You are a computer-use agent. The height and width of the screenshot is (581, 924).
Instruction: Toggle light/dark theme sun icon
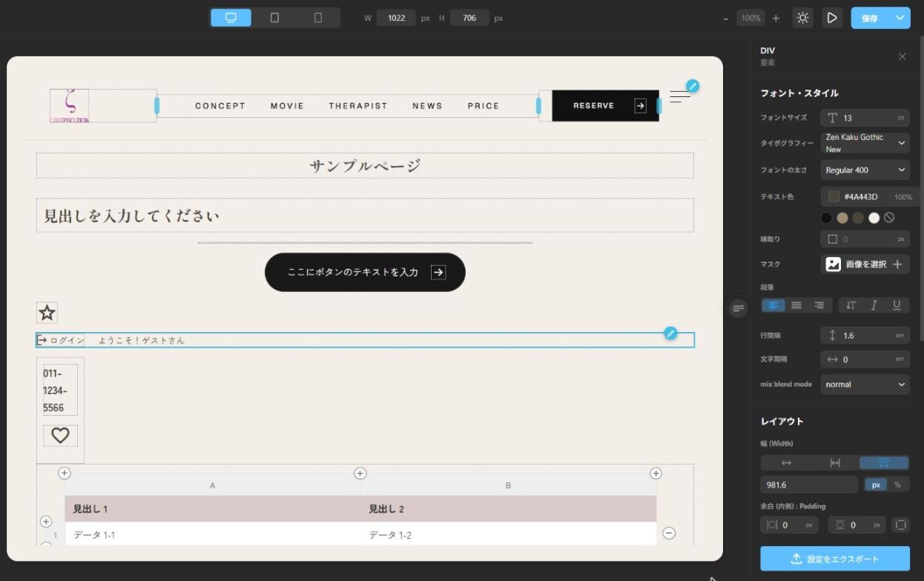click(x=802, y=18)
